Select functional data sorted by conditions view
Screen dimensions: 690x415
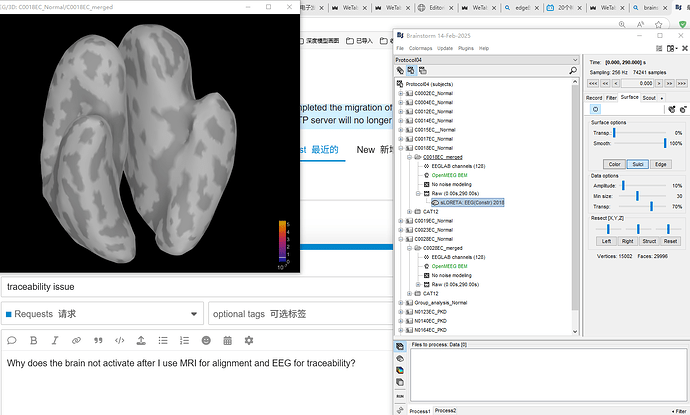coord(422,70)
